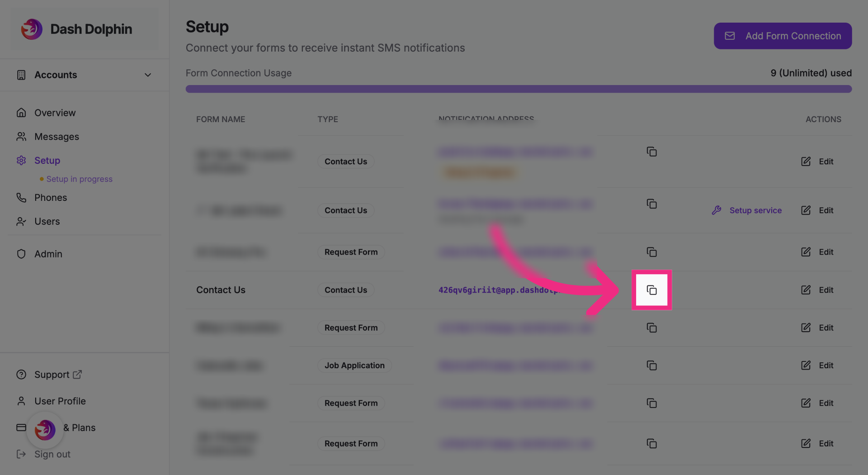Edit the Job Application form
The image size is (868, 475).
(817, 365)
